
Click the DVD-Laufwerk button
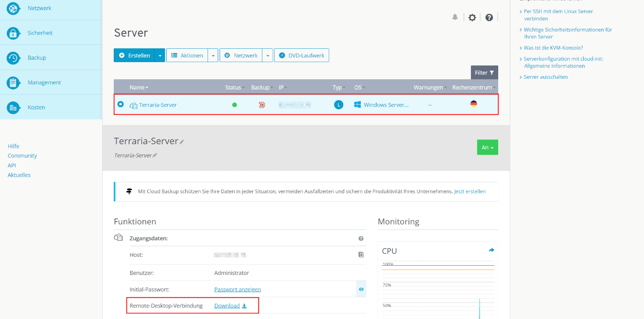[302, 55]
